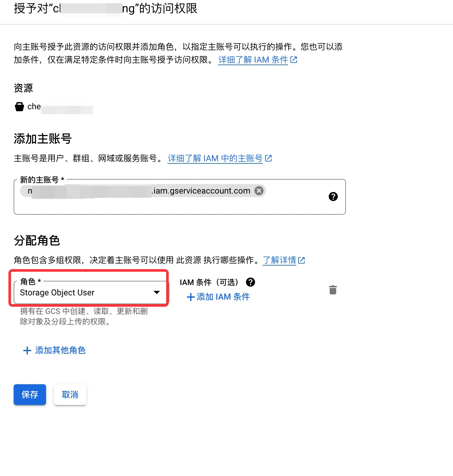Click the 保存 button
The image size is (453, 476).
click(x=30, y=395)
